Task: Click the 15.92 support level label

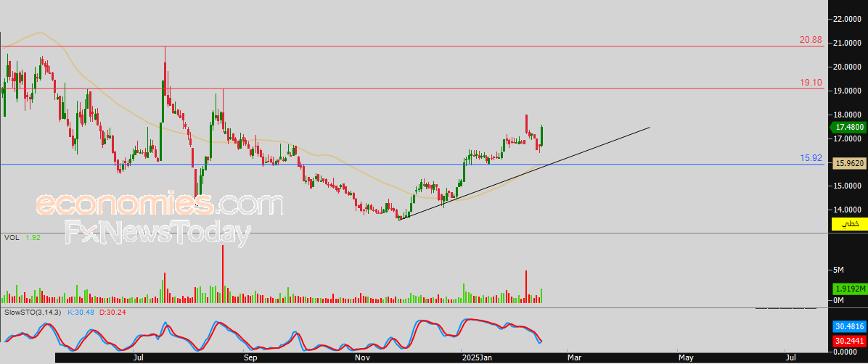Action: tap(811, 158)
